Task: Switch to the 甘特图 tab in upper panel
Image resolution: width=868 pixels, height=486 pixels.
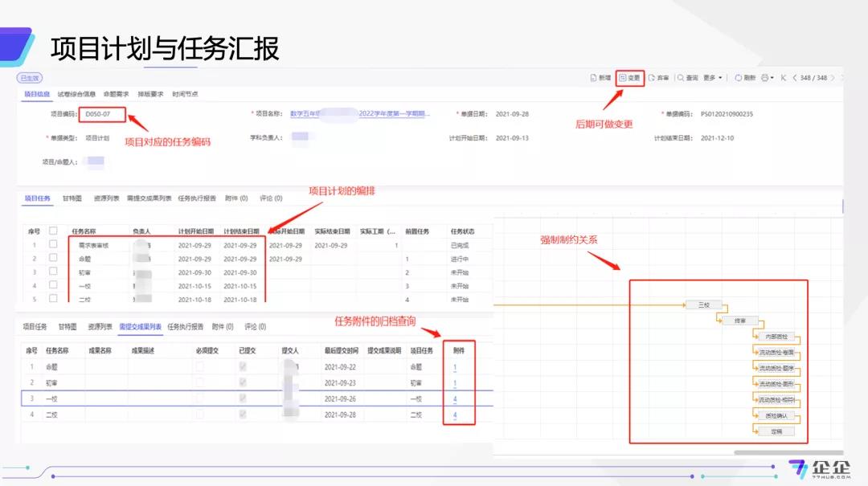Action: coord(71,198)
